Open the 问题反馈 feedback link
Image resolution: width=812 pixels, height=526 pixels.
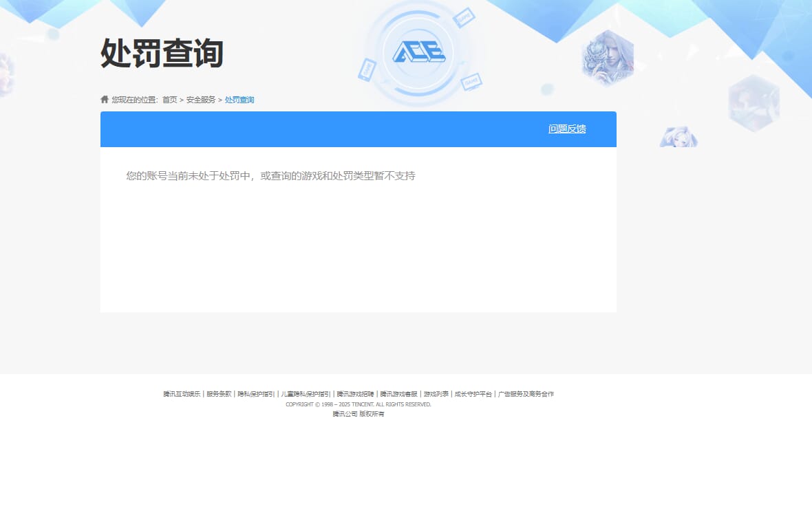566,129
